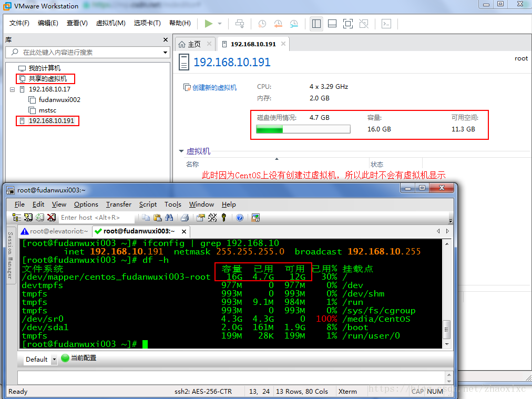The height and width of the screenshot is (399, 532).
Task: Sort by the 状态 column header
Action: [377, 164]
